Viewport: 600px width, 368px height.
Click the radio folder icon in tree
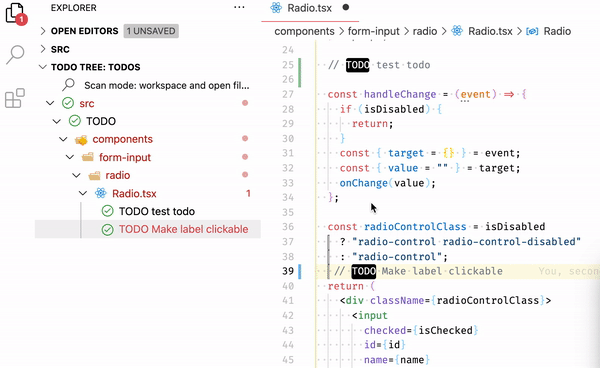[x=94, y=176]
